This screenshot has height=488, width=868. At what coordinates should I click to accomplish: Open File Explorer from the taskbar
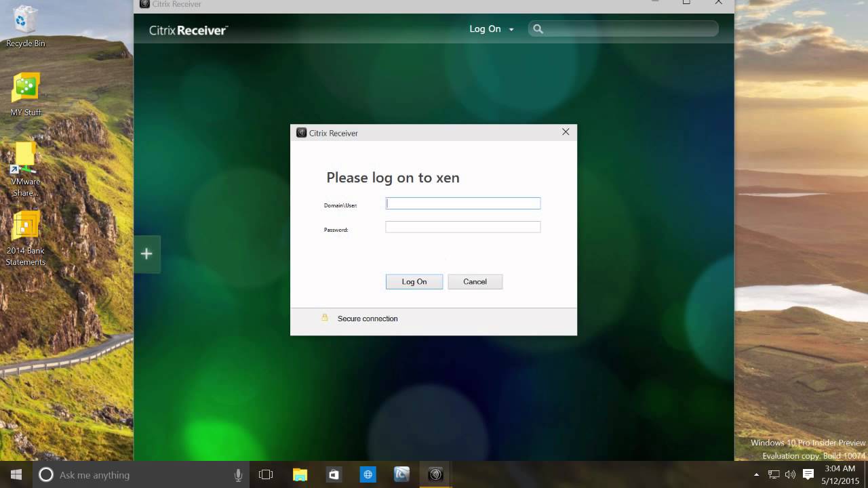[x=300, y=474]
